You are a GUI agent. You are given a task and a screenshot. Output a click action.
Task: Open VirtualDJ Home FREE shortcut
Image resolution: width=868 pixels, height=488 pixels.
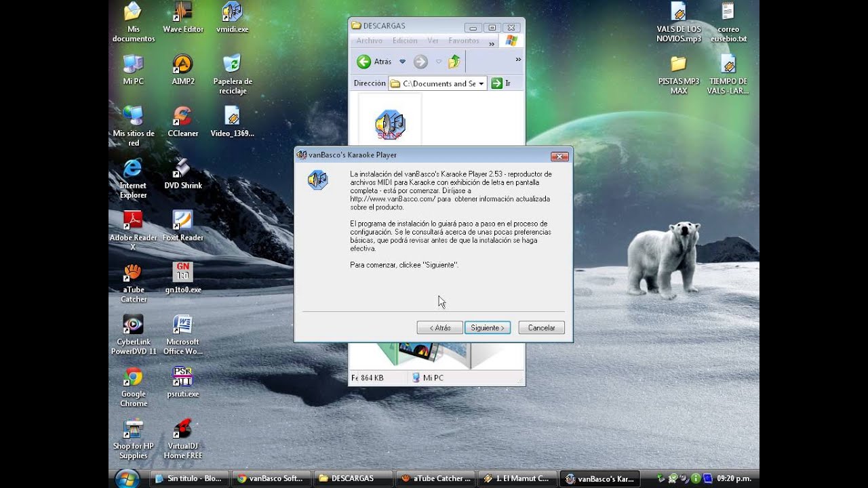[183, 439]
